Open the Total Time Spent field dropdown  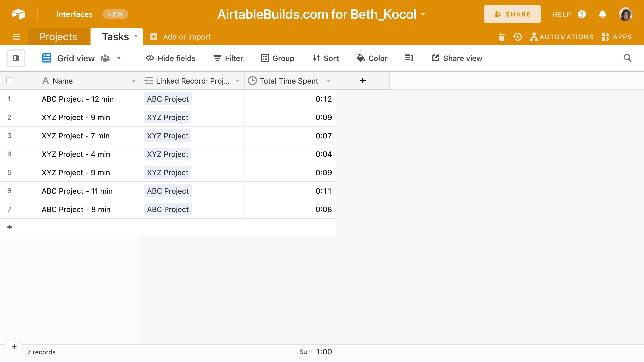point(329,81)
